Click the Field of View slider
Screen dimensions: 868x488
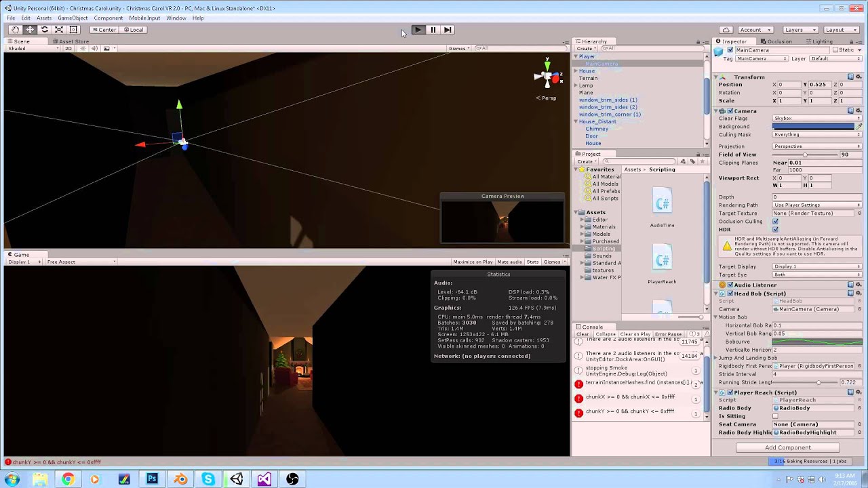point(805,155)
